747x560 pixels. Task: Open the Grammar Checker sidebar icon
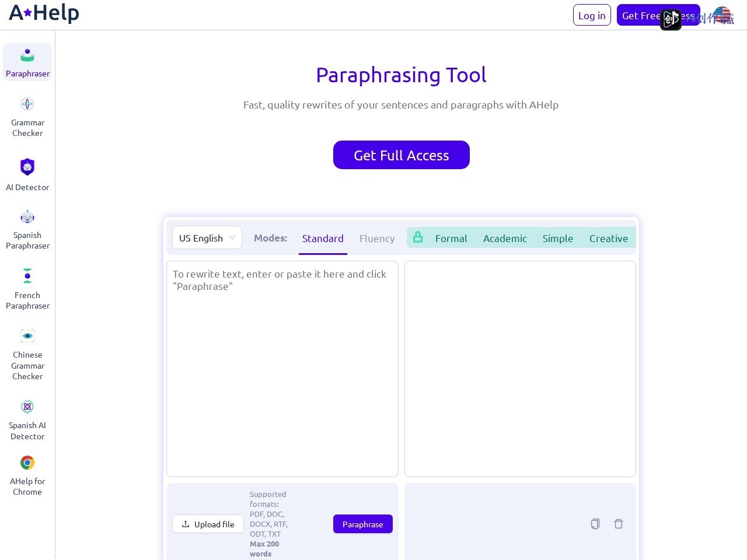(x=27, y=104)
